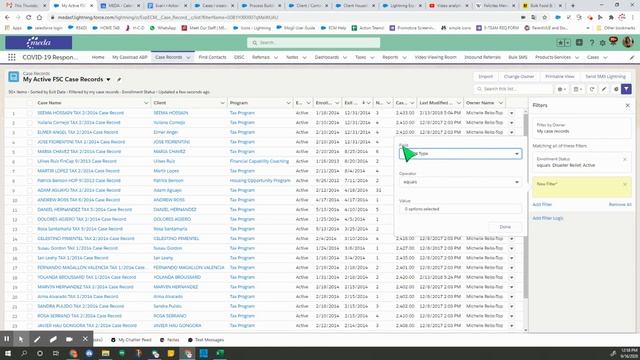The height and width of the screenshot is (360, 640).
Task: Tick the checkbox for ADAM AGUAYO row
Action: 29,191
